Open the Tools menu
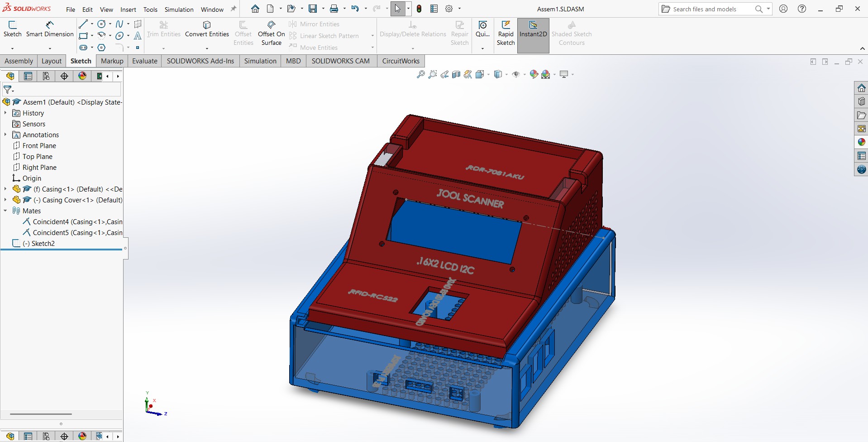The width and height of the screenshot is (868, 442). [150, 10]
